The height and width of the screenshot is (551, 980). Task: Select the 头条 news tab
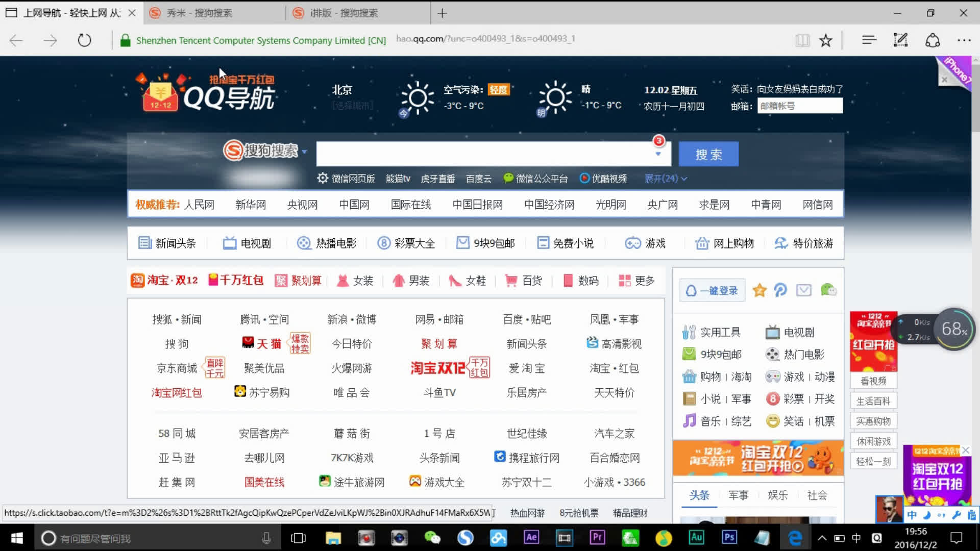click(x=699, y=495)
